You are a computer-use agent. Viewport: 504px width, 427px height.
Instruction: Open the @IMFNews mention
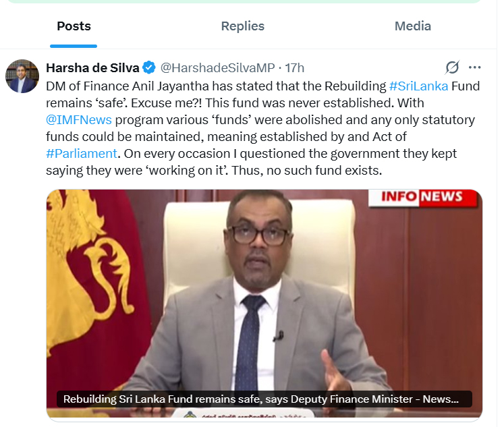click(79, 120)
